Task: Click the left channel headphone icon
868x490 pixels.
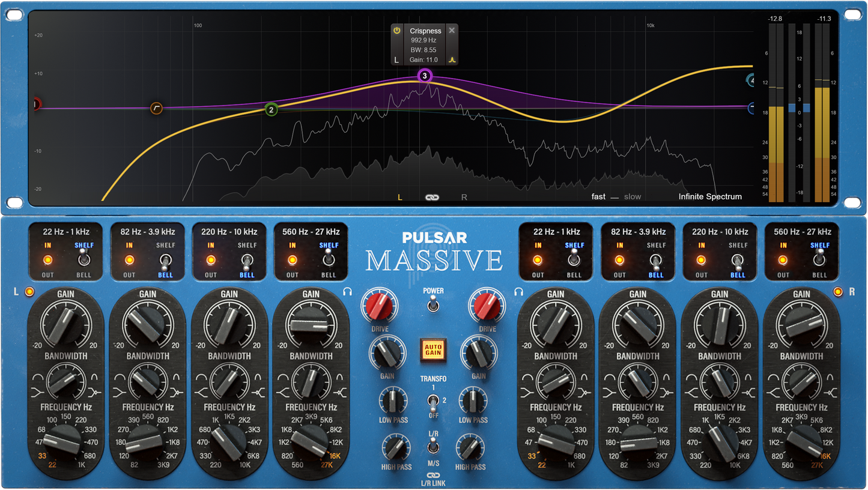Action: [347, 291]
